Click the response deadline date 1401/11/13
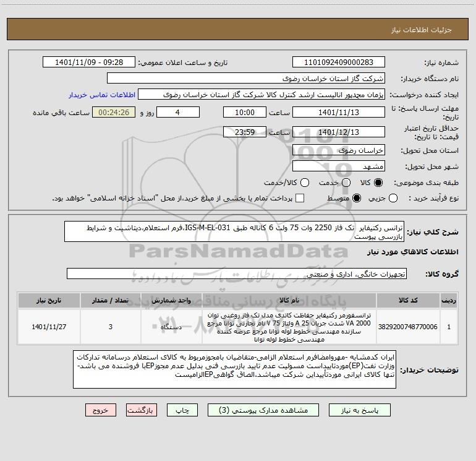Image resolution: width=476 pixels, height=461 pixels. coord(339,112)
